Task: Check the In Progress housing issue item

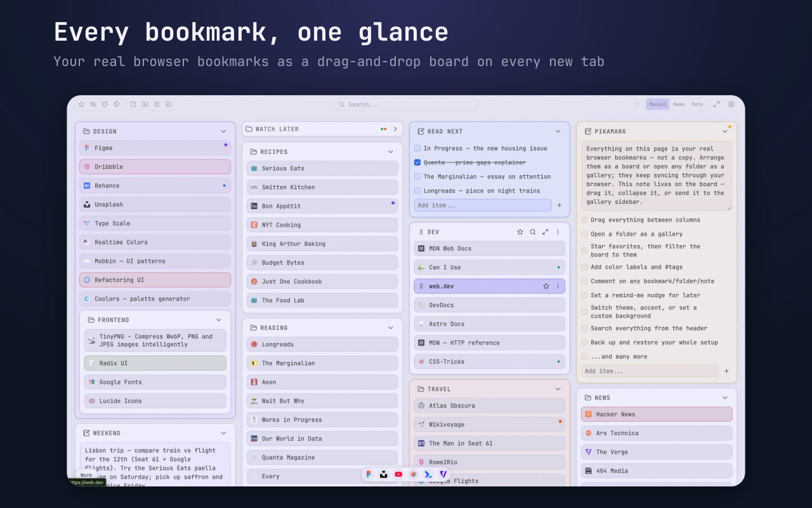Action: (417, 149)
